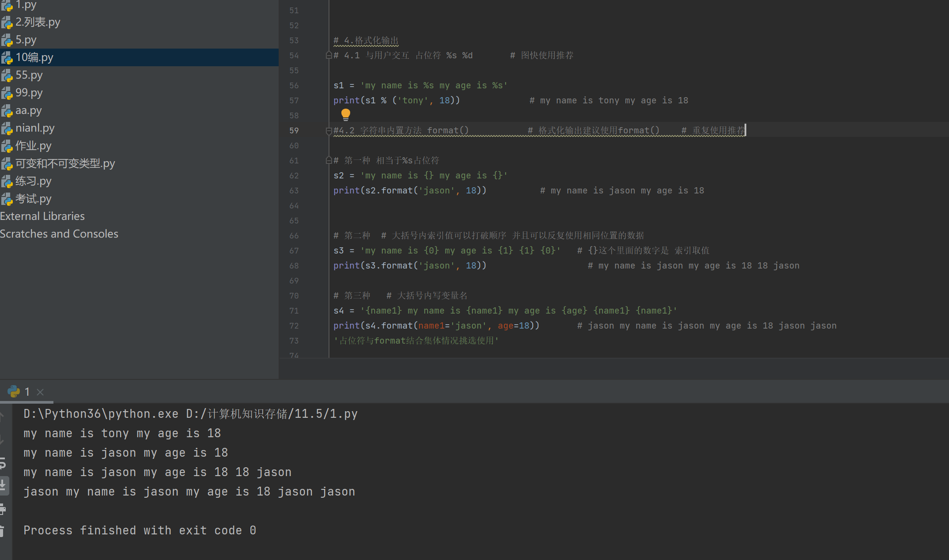The image size is (949, 560).
Task: Click the line s1 = 'my name is %s my age is %s'
Action: (x=420, y=86)
